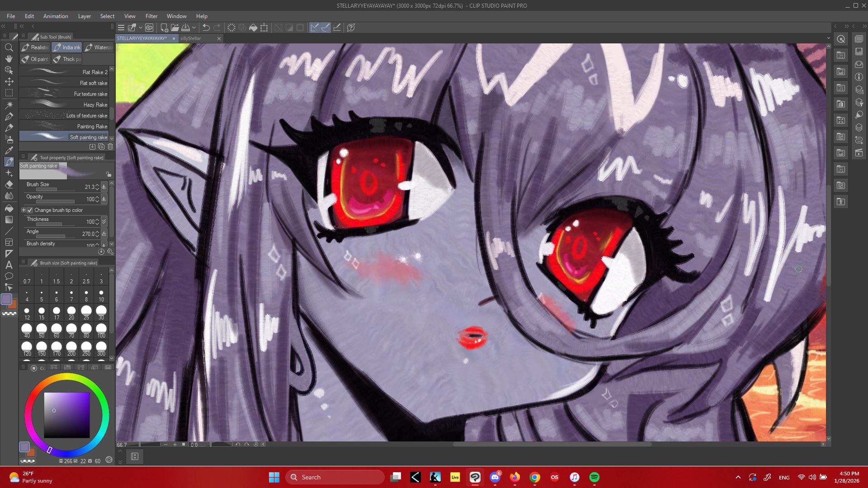Delete sub tool with trash icon
This screenshot has width=868, height=488.
(x=110, y=146)
